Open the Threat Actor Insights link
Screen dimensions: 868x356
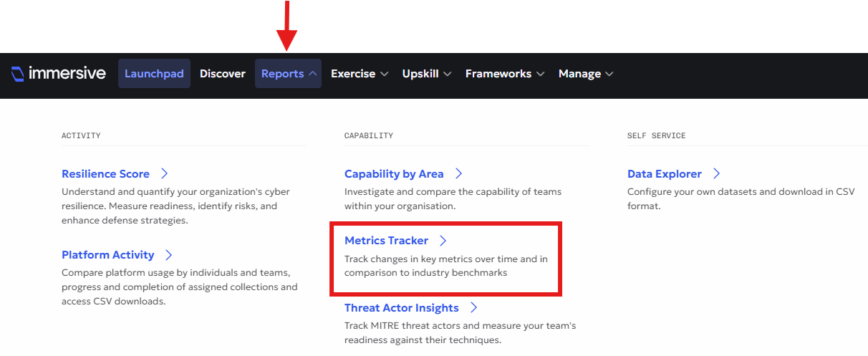point(402,307)
